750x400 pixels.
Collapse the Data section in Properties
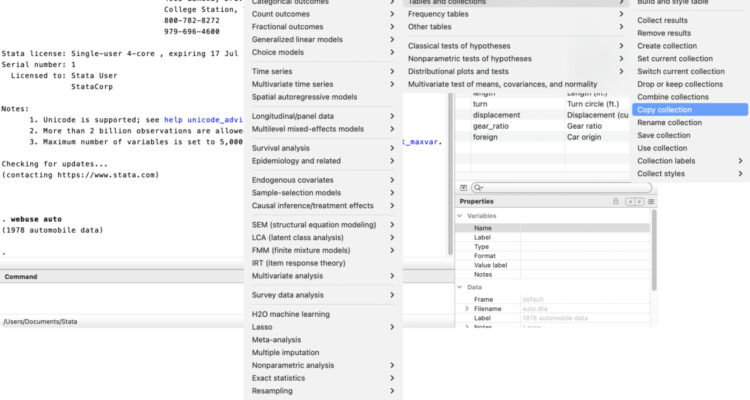click(x=461, y=287)
